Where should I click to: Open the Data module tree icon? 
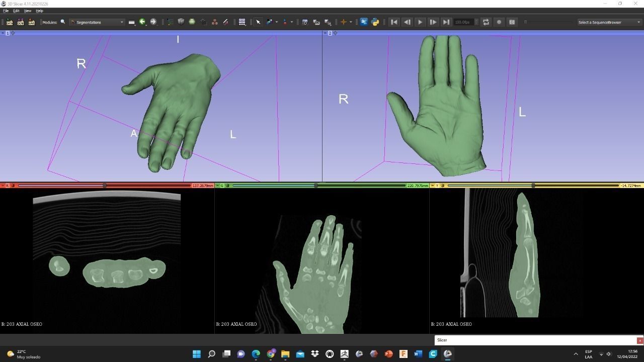click(170, 22)
